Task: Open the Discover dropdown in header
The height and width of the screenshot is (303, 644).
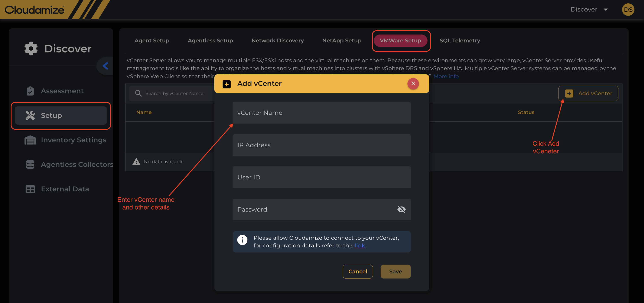Action: click(x=589, y=10)
